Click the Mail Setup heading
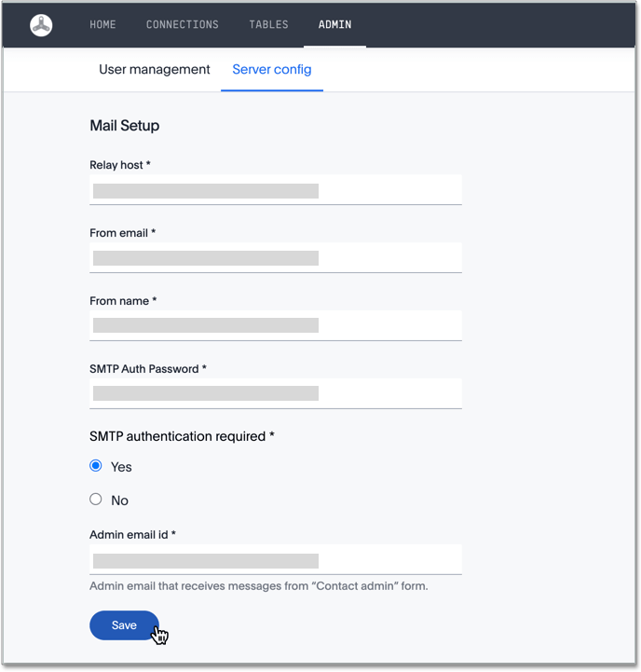This screenshot has height=672, width=641. tap(124, 126)
